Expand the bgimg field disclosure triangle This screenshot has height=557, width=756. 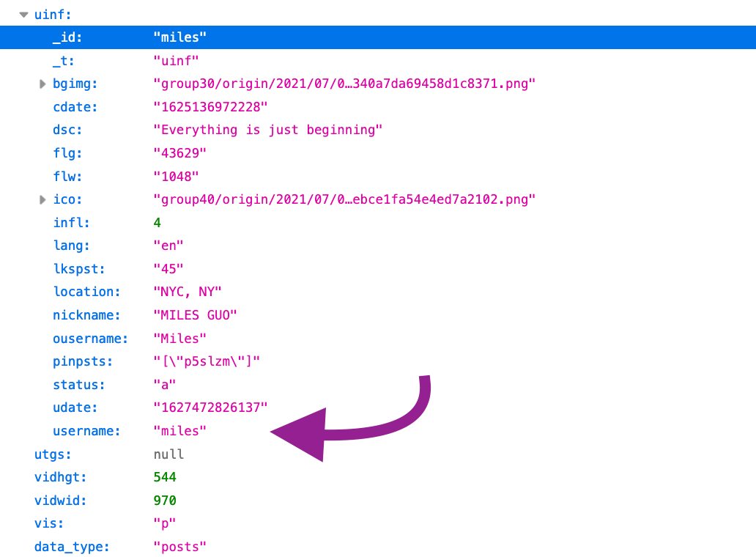42,84
